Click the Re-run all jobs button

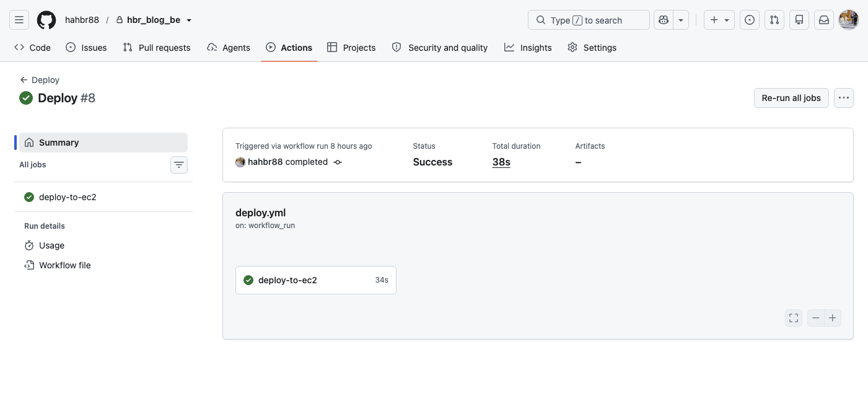(791, 98)
